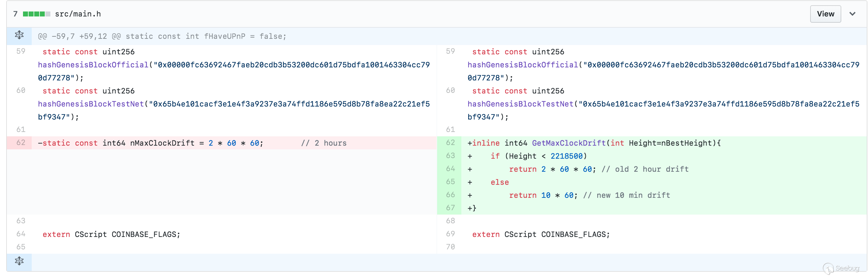Click added line number 64

450,169
